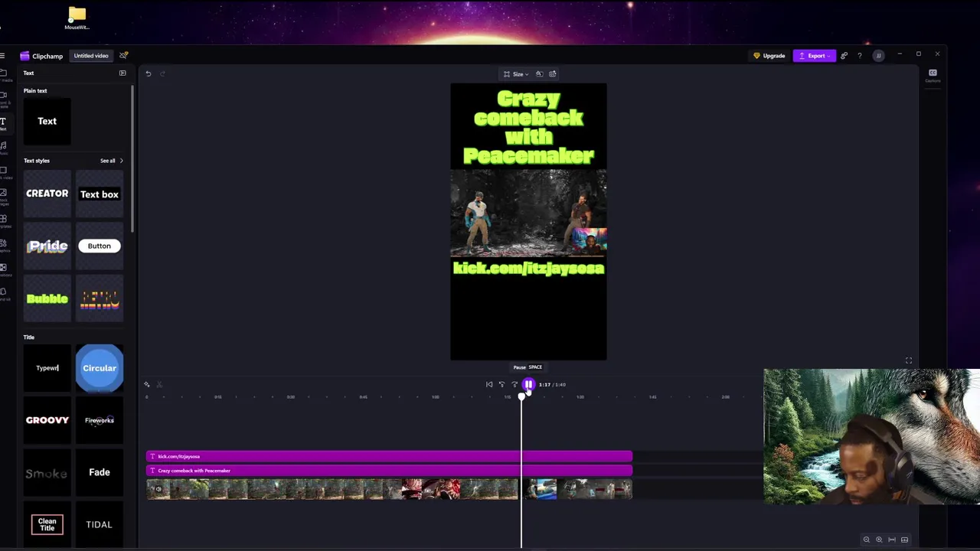The height and width of the screenshot is (551, 980).
Task: Skip to the start of the video
Action: pyautogui.click(x=489, y=385)
